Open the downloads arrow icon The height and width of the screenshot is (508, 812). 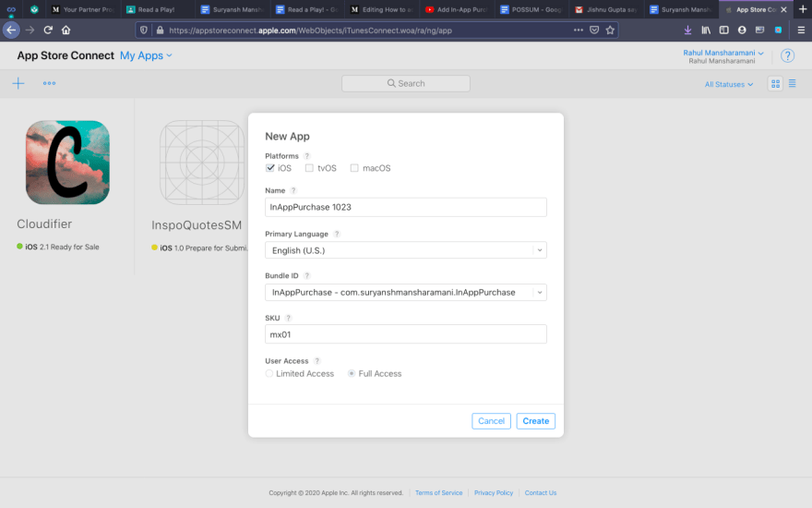687,30
